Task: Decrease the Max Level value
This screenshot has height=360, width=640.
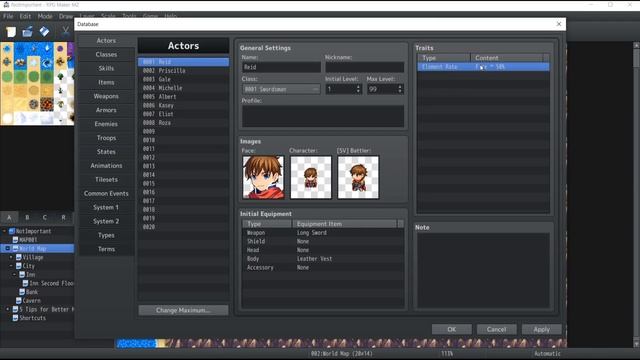Action: (x=400, y=91)
